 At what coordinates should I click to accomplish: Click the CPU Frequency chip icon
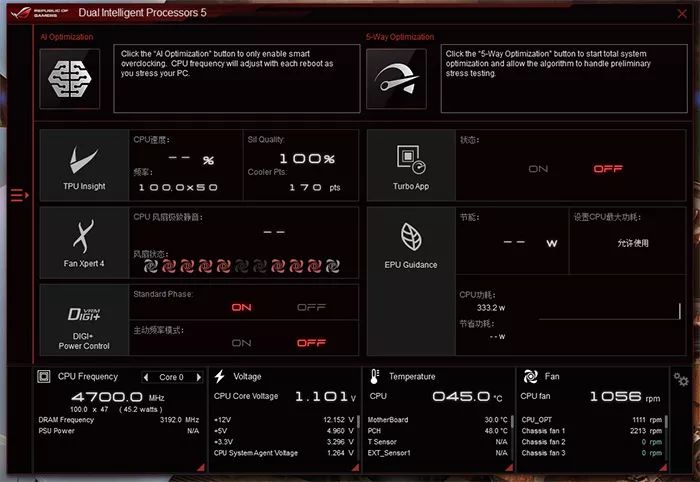[44, 376]
